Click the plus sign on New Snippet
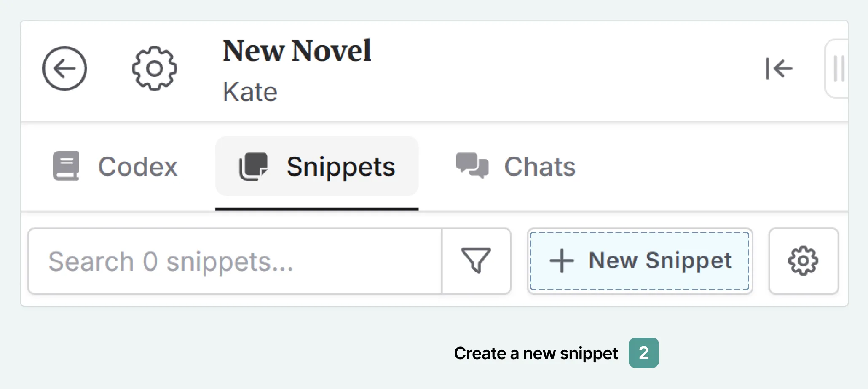 click(562, 260)
